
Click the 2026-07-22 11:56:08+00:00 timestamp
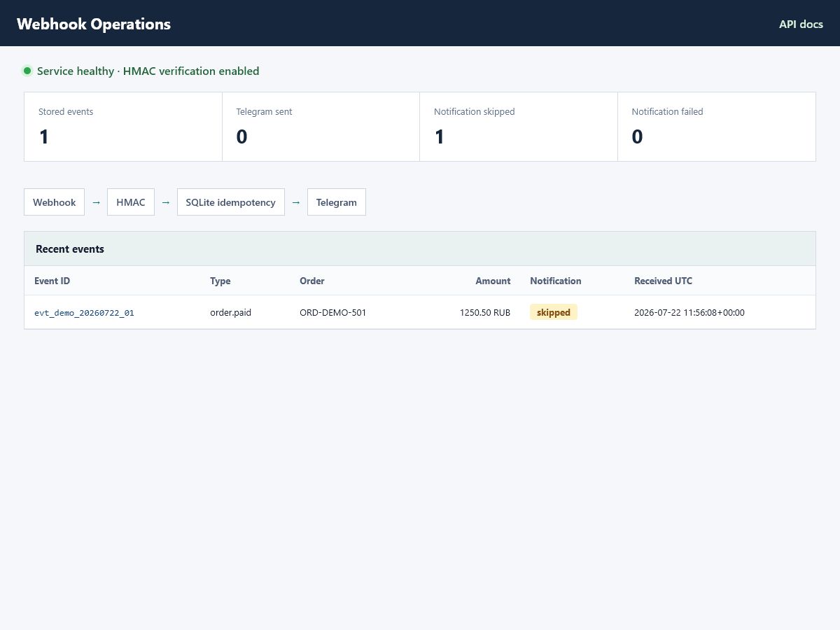(x=689, y=312)
